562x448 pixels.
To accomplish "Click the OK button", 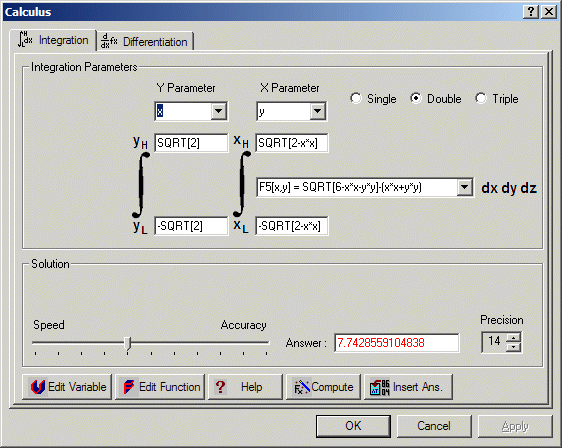I will [353, 426].
